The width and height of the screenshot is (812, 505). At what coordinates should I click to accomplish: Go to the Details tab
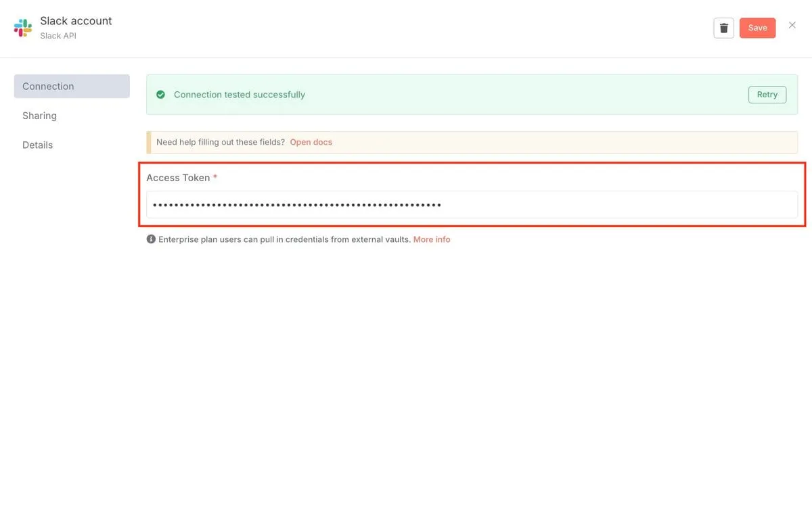point(37,145)
